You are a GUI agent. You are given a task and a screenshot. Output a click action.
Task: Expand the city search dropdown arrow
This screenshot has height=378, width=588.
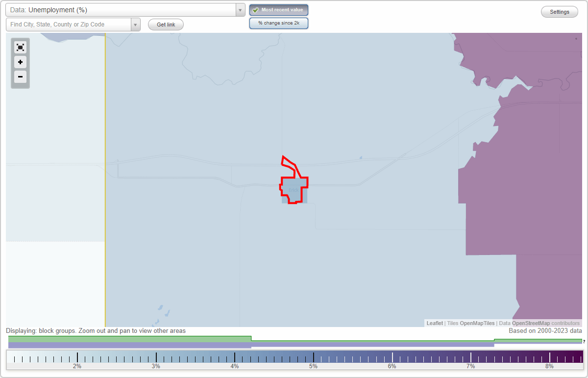135,25
